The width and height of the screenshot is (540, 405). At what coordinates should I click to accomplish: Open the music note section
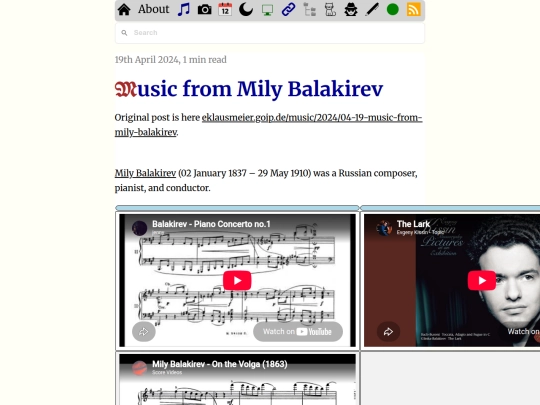tap(184, 10)
